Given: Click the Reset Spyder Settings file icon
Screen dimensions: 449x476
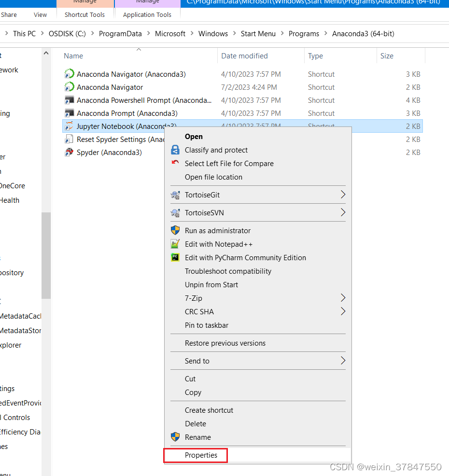Looking at the screenshot, I should [69, 139].
